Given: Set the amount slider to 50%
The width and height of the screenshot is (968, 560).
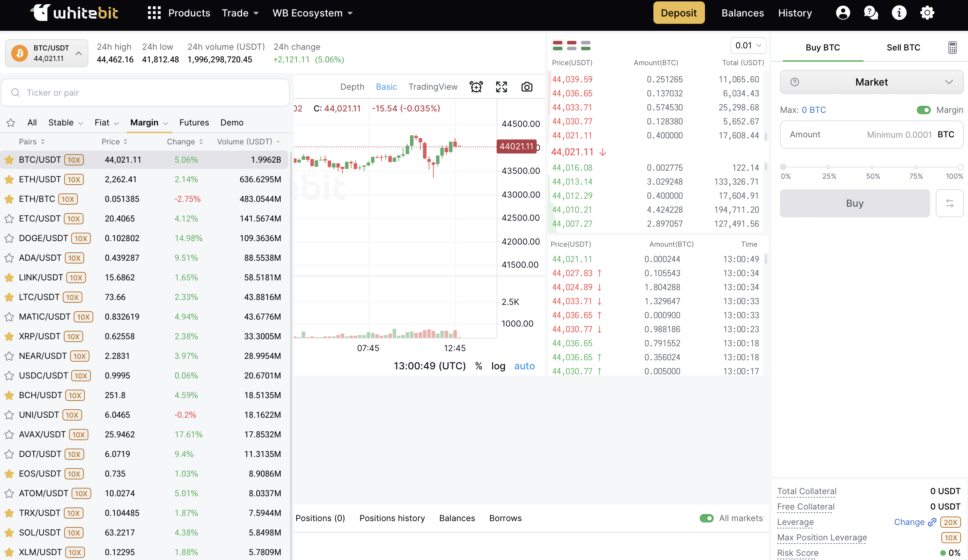Looking at the screenshot, I should tap(871, 167).
